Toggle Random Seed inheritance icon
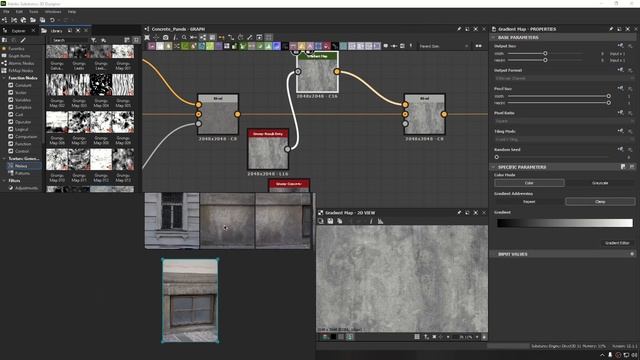The height and width of the screenshot is (360, 640). [x=620, y=149]
